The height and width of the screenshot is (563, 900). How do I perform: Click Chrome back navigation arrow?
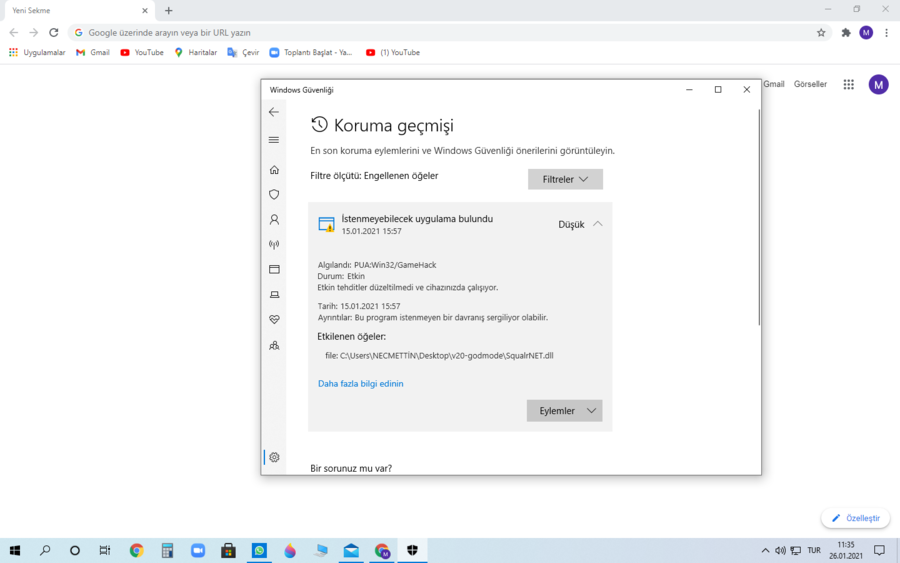pyautogui.click(x=14, y=33)
